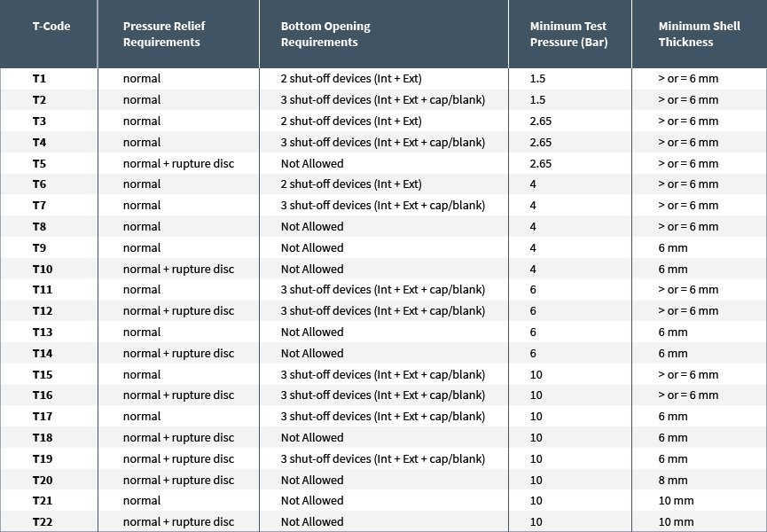Click the T17 row label
This screenshot has width=767, height=532.
(x=43, y=417)
